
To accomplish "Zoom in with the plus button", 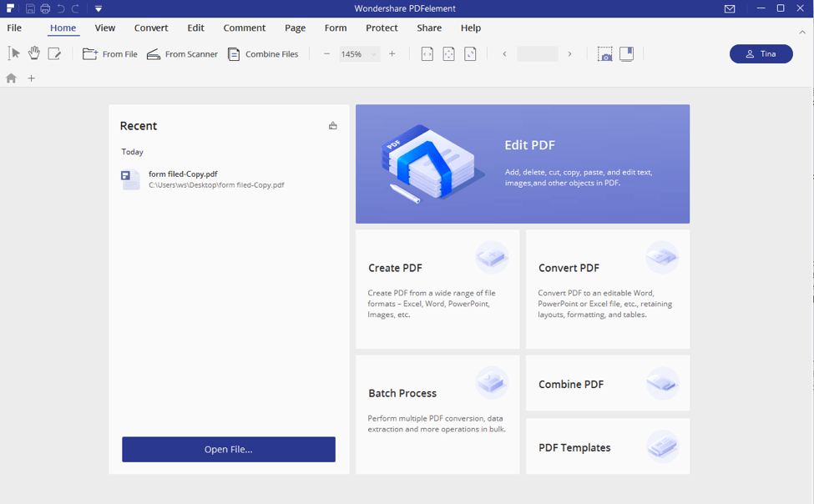I will pyautogui.click(x=392, y=54).
